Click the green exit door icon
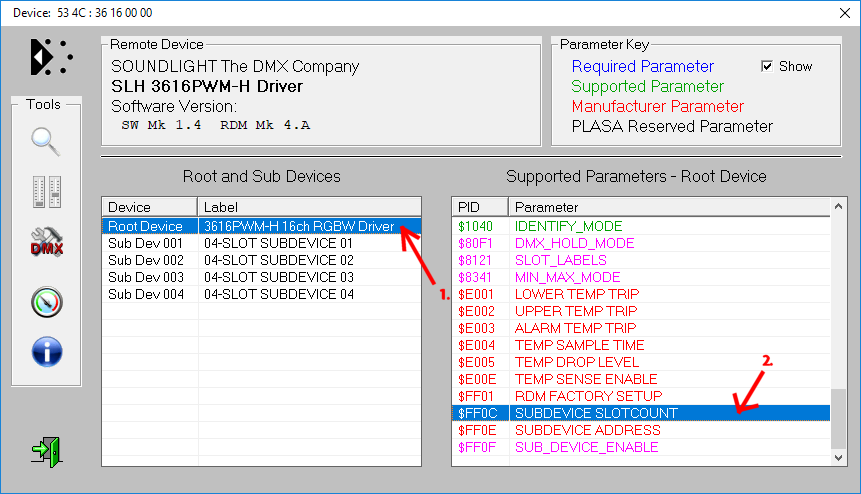861x494 pixels. click(x=46, y=451)
